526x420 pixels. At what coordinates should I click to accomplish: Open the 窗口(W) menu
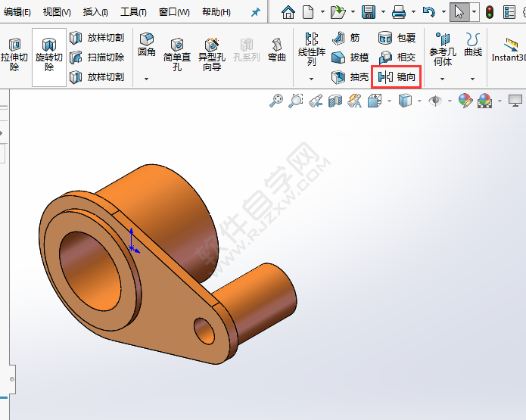174,12
